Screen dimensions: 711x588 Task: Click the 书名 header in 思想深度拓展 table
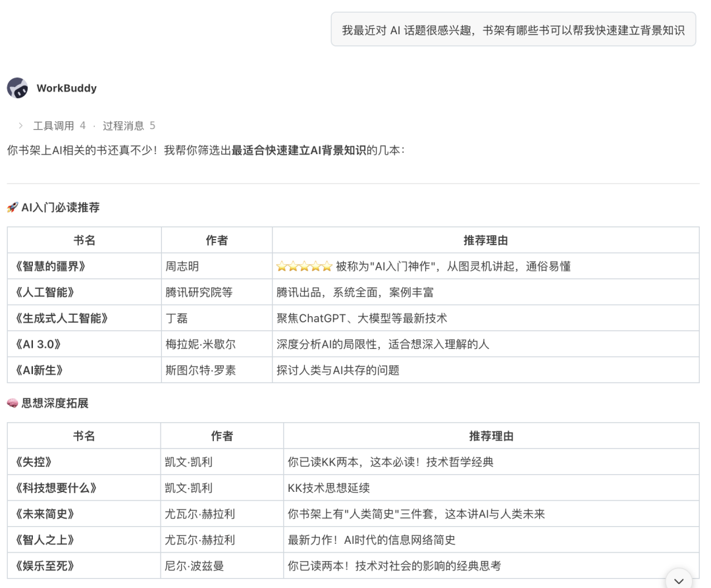coord(84,436)
